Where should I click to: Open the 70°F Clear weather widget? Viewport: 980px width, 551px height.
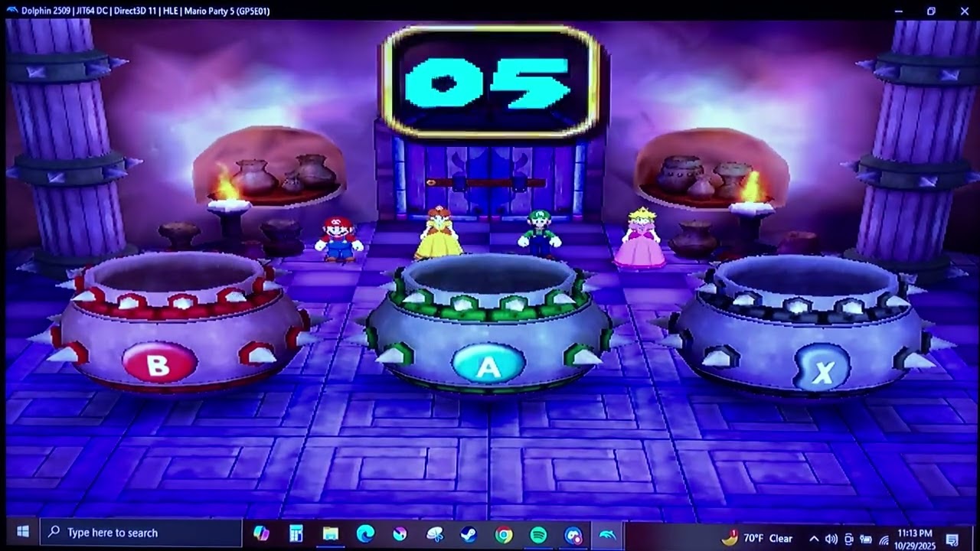click(x=756, y=538)
